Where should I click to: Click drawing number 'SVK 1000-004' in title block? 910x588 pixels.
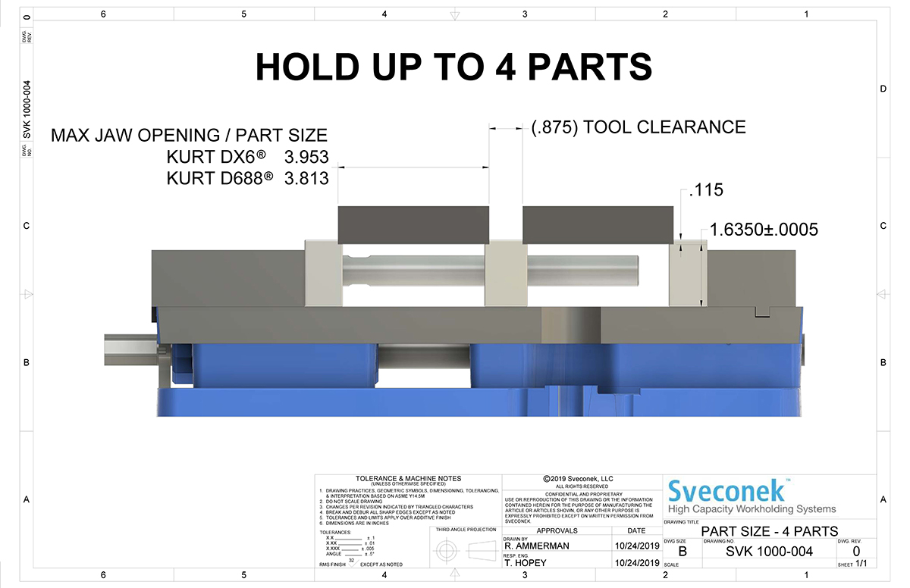pos(769,551)
